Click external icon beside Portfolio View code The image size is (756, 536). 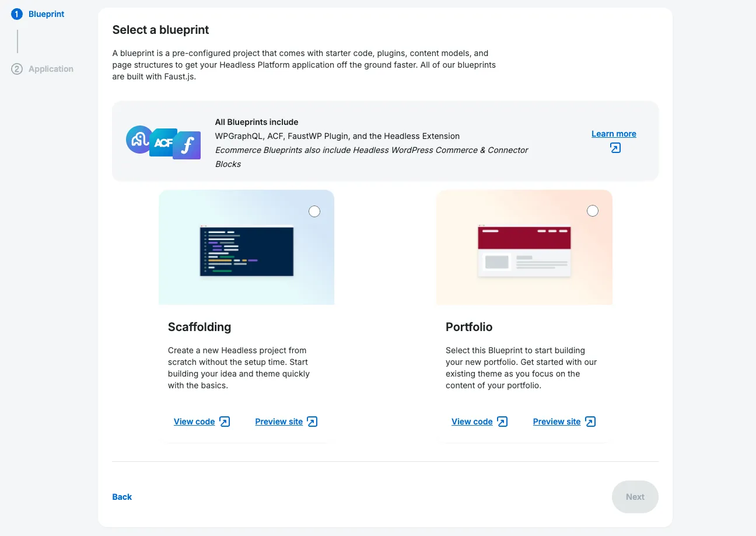502,422
